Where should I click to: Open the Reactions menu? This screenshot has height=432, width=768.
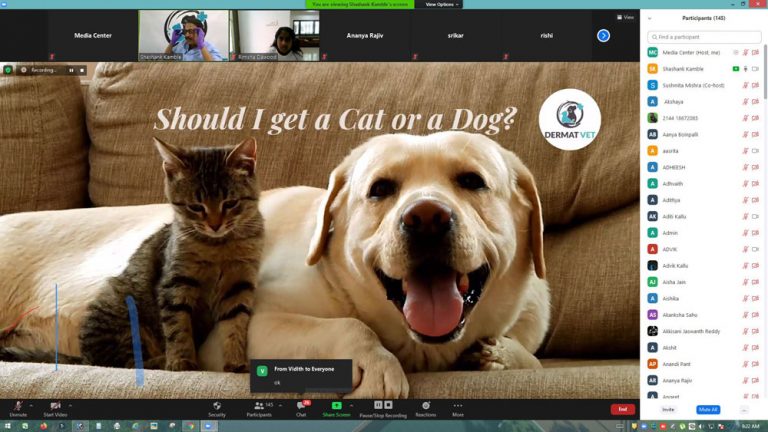pyautogui.click(x=426, y=408)
